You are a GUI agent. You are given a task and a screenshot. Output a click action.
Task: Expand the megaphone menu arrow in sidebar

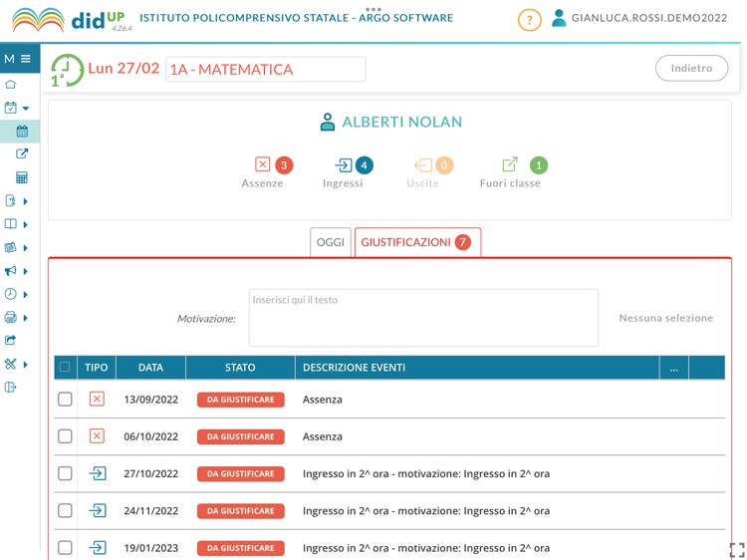[x=26, y=271]
